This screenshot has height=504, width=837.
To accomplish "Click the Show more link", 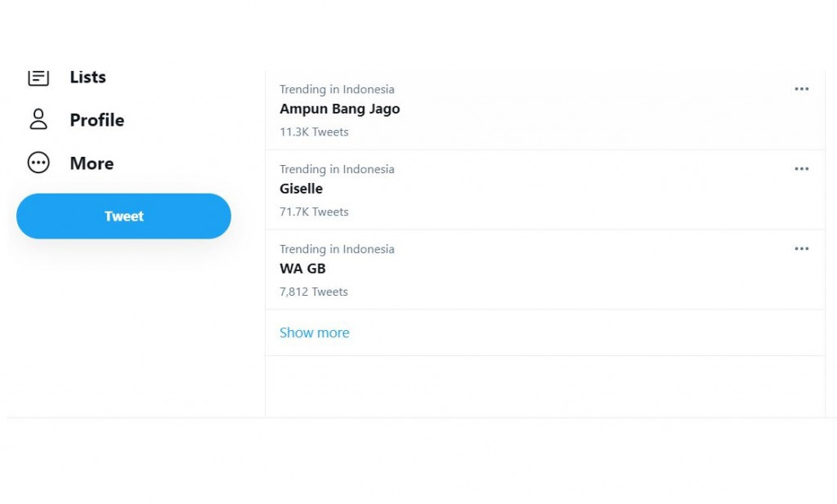I will (x=314, y=332).
